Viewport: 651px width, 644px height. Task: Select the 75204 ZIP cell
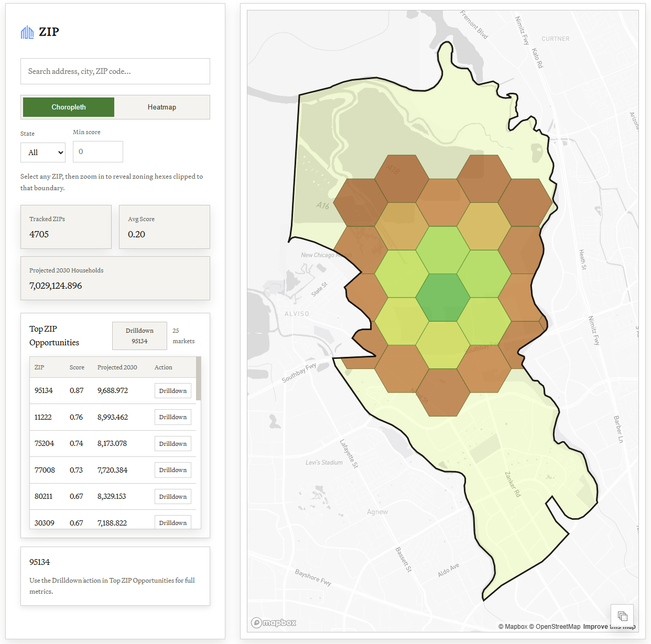[45, 443]
